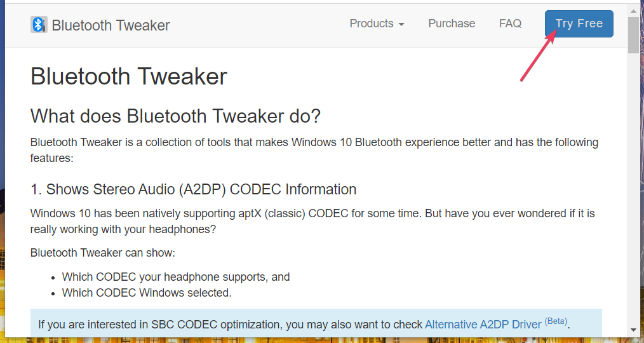Click the (Beta) superscript label

point(556,321)
